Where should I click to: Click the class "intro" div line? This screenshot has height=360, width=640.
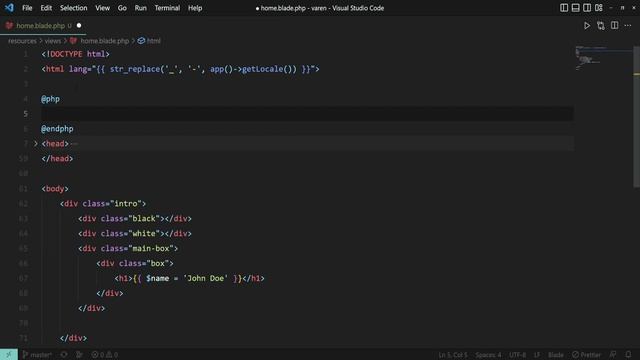pyautogui.click(x=103, y=203)
